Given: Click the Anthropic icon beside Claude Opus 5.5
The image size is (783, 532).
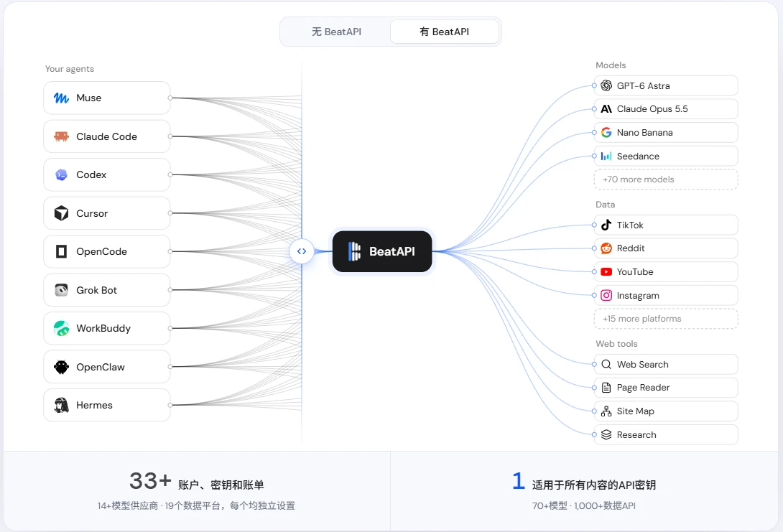Looking at the screenshot, I should tap(606, 109).
